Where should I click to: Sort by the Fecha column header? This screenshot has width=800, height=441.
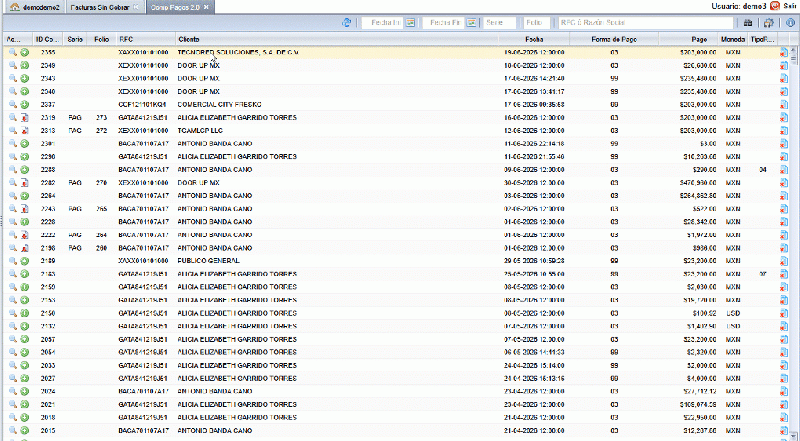point(534,39)
